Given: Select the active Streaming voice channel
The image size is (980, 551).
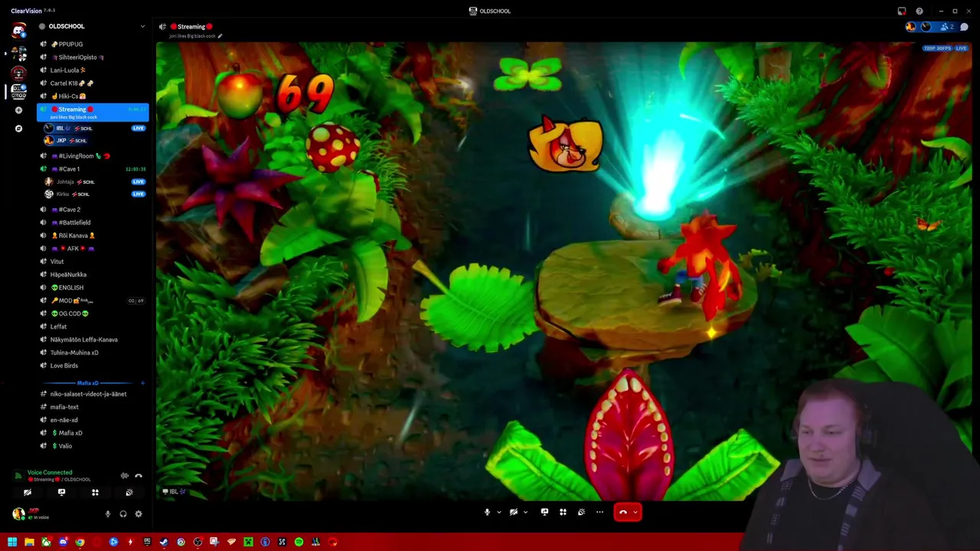Looking at the screenshot, I should pos(92,112).
